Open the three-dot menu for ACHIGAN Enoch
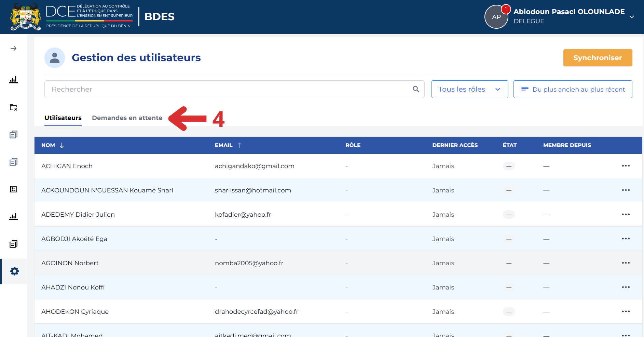 pos(626,166)
